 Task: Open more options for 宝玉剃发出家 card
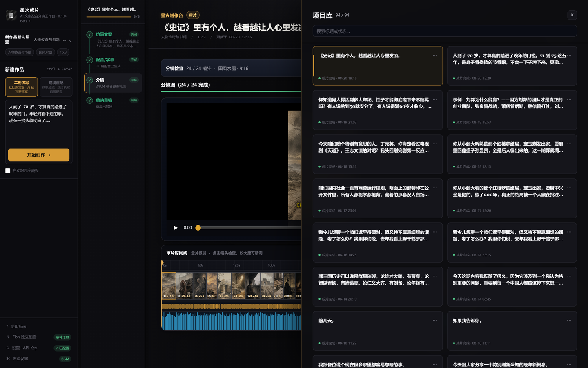pos(569,144)
